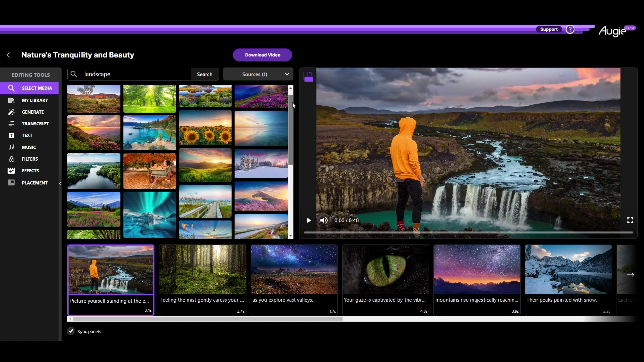Open the help question mark icon
Image resolution: width=644 pixels, height=362 pixels.
570,29
